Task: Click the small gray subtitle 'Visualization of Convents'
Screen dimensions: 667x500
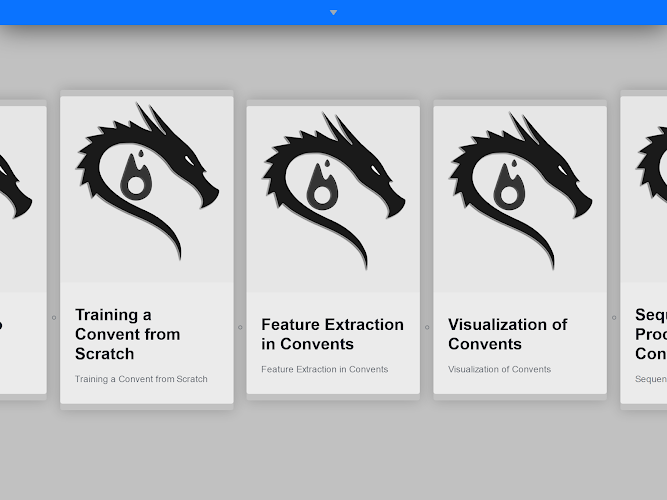Action: [x=499, y=369]
